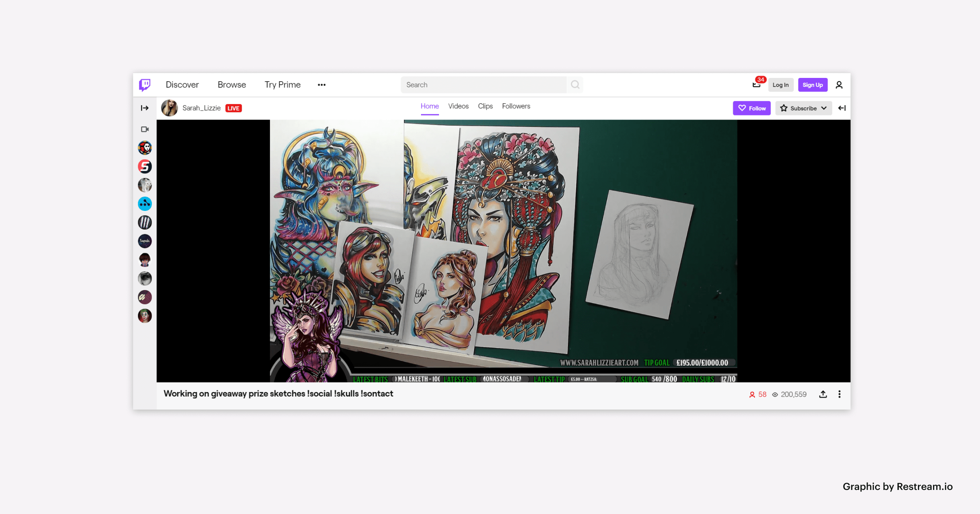Image resolution: width=980 pixels, height=514 pixels.
Task: Click the Sign Up button
Action: click(x=813, y=85)
